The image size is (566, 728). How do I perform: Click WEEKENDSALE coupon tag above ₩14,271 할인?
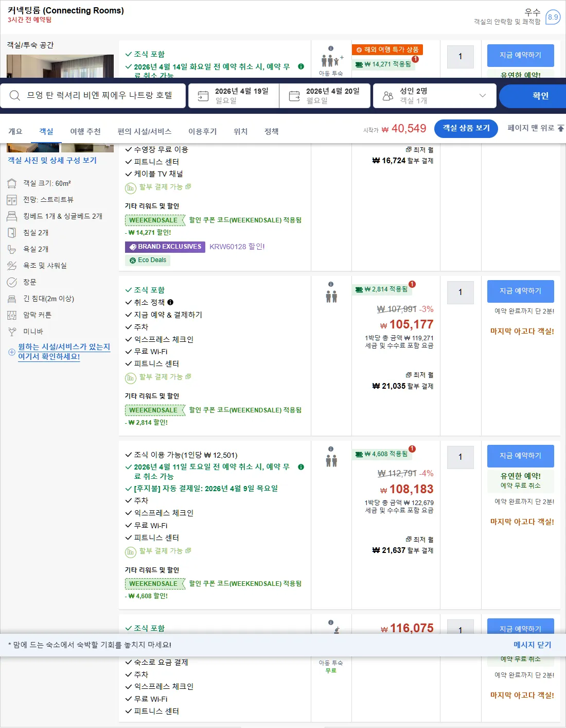(155, 220)
